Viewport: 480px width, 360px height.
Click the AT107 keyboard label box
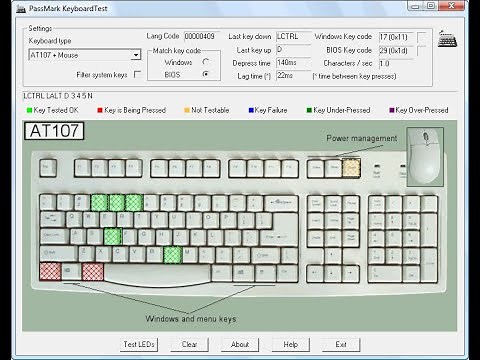pyautogui.click(x=54, y=131)
